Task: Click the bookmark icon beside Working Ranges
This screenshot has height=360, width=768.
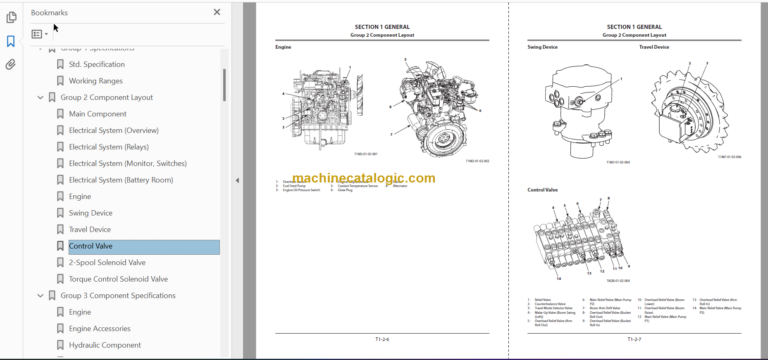Action: pos(60,81)
